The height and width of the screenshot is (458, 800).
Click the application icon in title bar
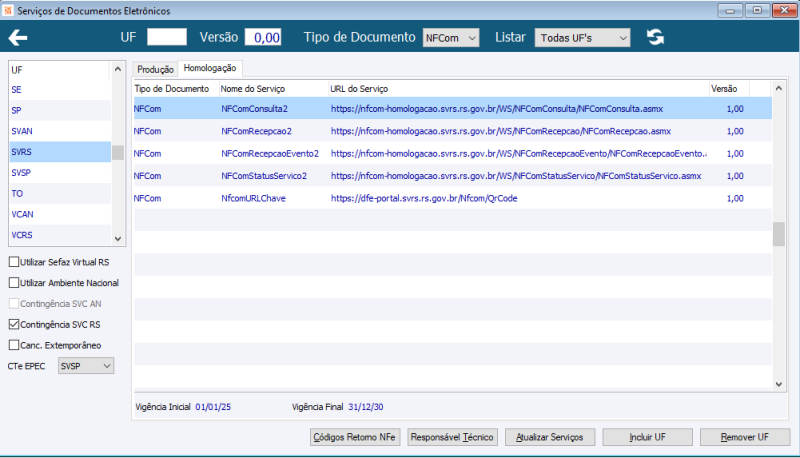[x=8, y=10]
